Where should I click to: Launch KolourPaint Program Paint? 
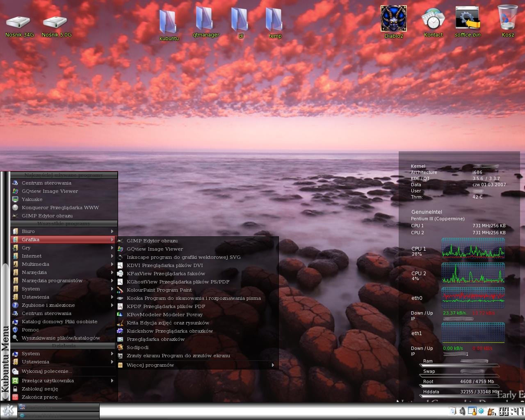198,290
